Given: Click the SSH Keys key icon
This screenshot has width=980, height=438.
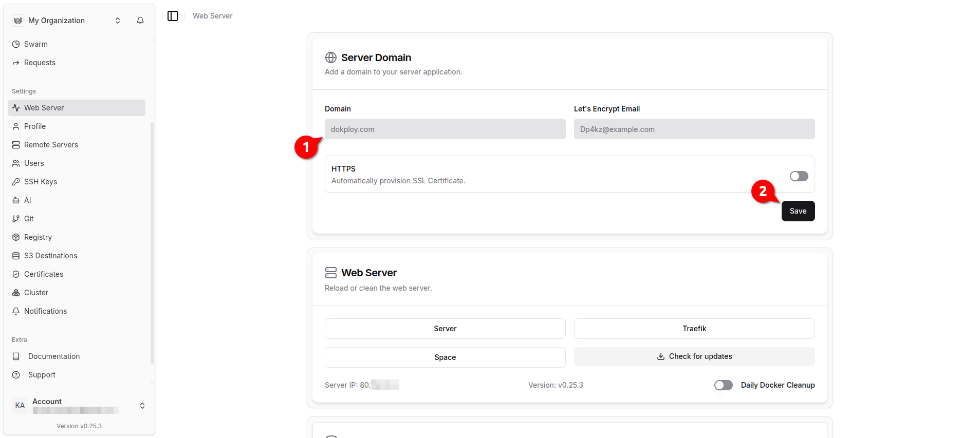Looking at the screenshot, I should click(16, 182).
